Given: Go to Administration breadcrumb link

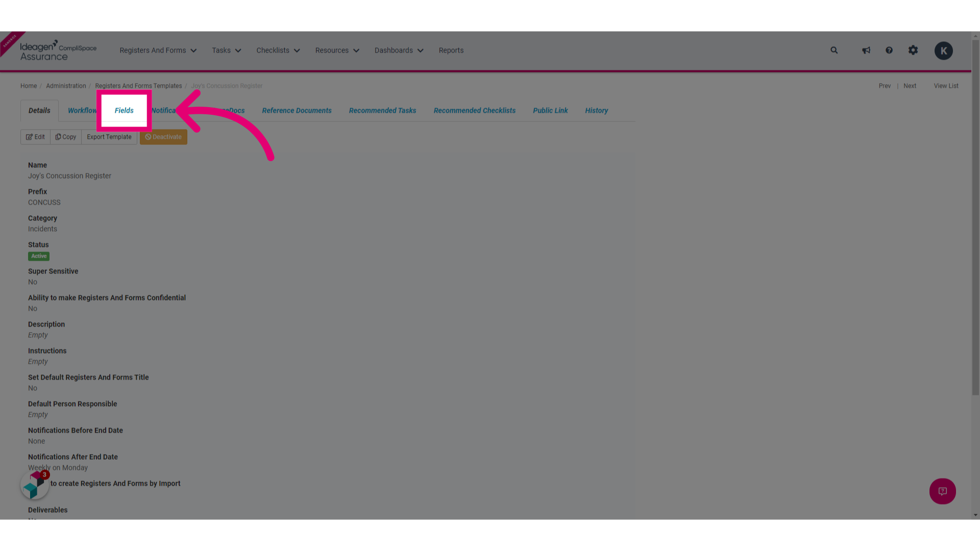Looking at the screenshot, I should (66, 86).
